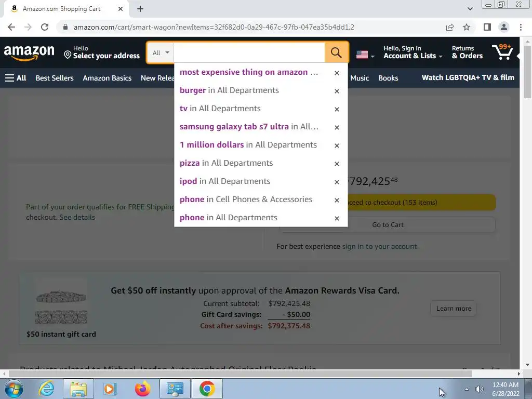The height and width of the screenshot is (399, 532).
Task: Open the tab search chevron
Action: point(470,9)
